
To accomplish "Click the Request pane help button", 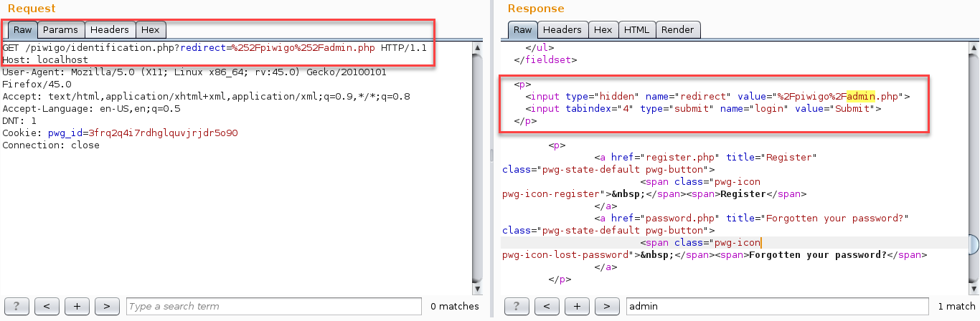I will (x=17, y=306).
